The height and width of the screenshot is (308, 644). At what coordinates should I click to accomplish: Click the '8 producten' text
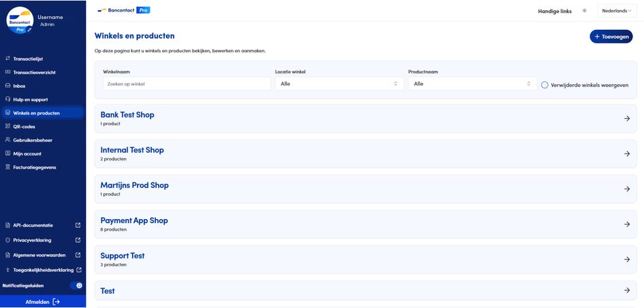coord(113,229)
